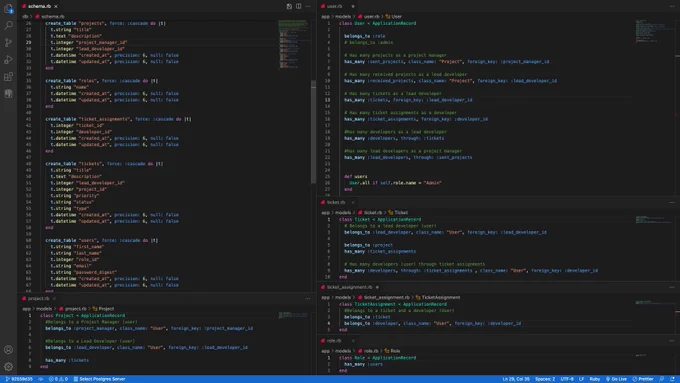Switch to the role.rb tab

point(334,340)
